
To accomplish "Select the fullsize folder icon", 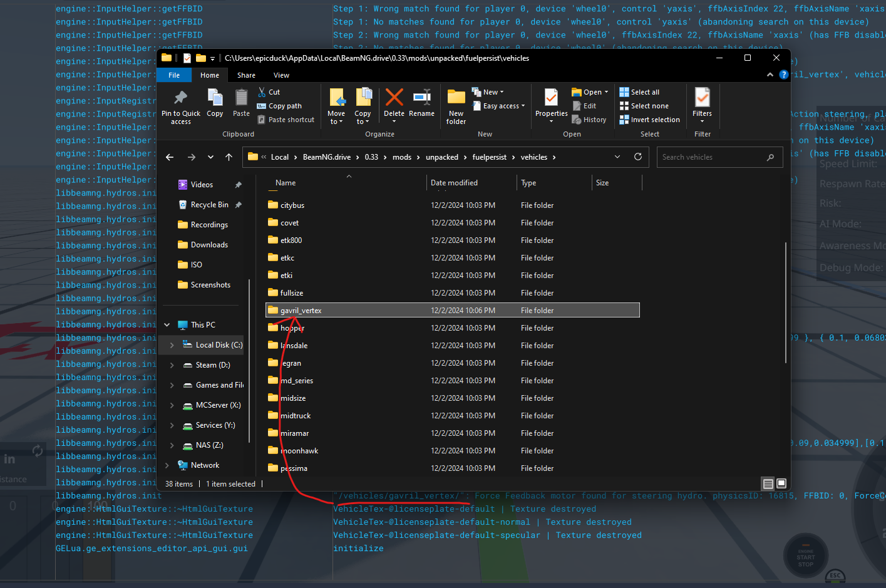I will pyautogui.click(x=273, y=292).
